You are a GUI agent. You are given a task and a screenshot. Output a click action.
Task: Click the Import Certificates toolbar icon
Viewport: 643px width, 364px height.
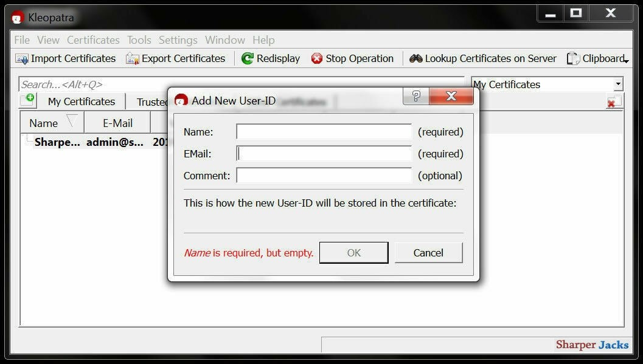point(21,58)
